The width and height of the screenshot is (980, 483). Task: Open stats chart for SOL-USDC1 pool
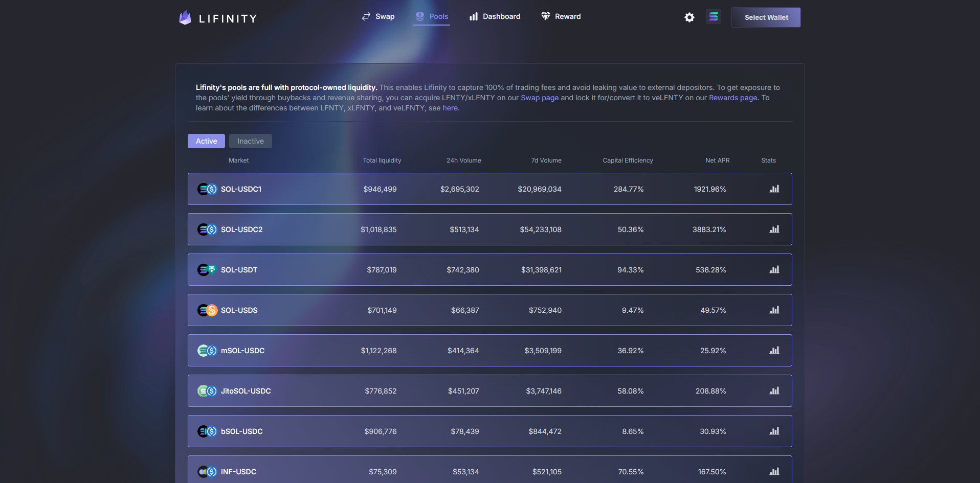[774, 189]
